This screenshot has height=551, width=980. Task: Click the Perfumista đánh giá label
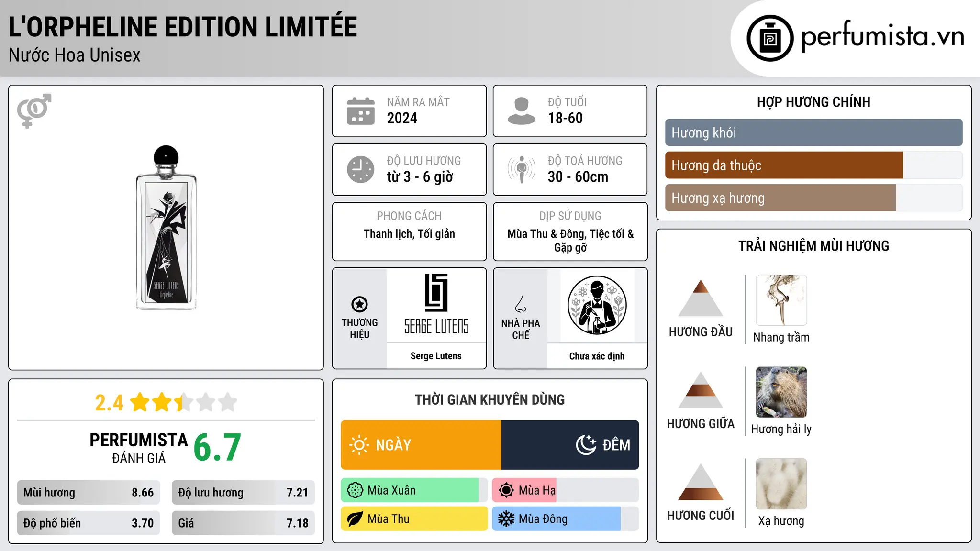coord(139,448)
